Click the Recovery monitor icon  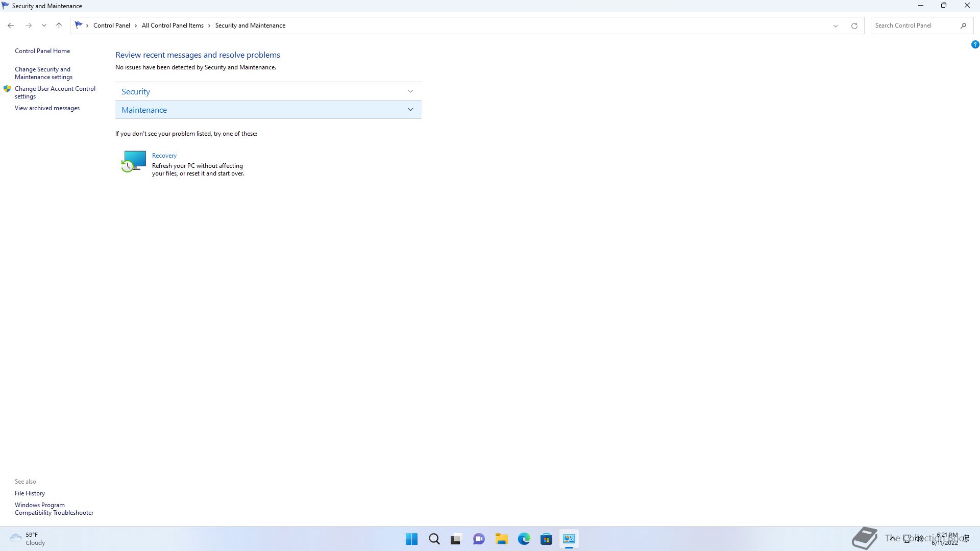134,161
